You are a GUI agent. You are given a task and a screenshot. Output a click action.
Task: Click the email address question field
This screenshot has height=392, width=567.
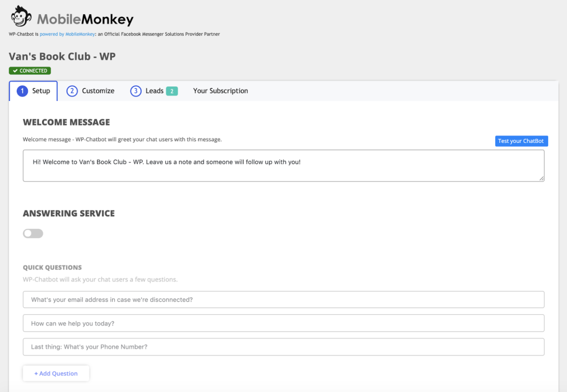tap(283, 300)
